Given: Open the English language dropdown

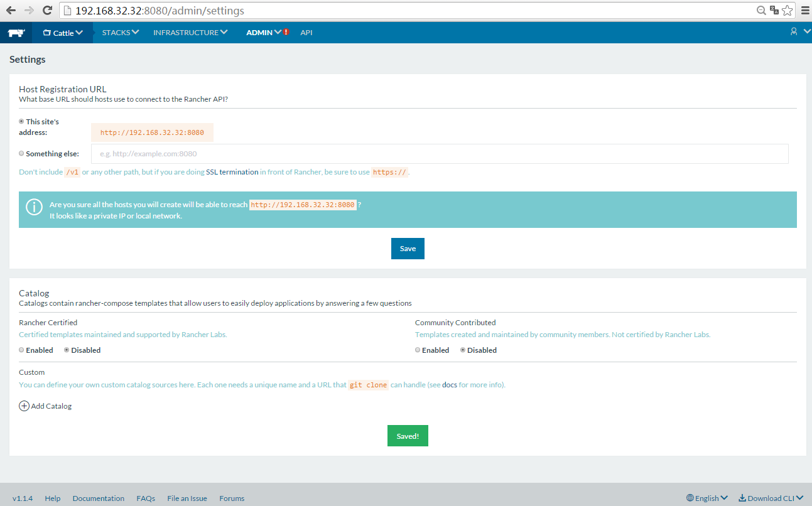Looking at the screenshot, I should tap(707, 498).
